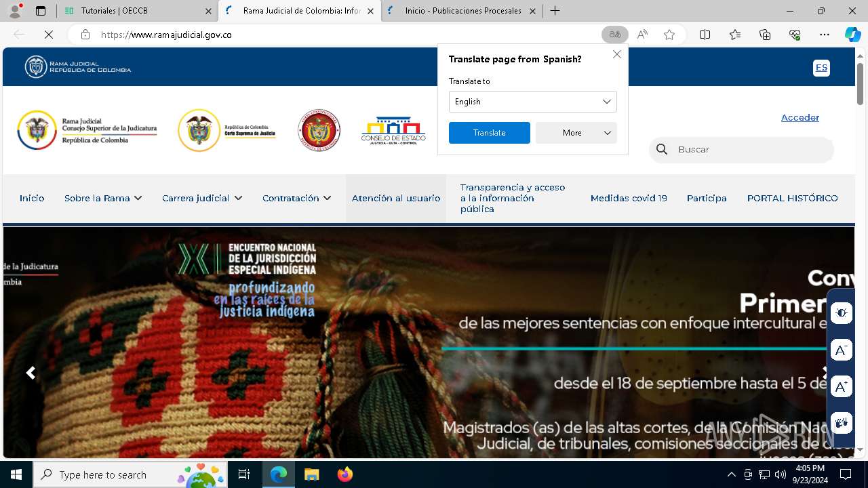Open sign language accessibility icon
Image resolution: width=868 pixels, height=488 pixels.
pos(842,423)
